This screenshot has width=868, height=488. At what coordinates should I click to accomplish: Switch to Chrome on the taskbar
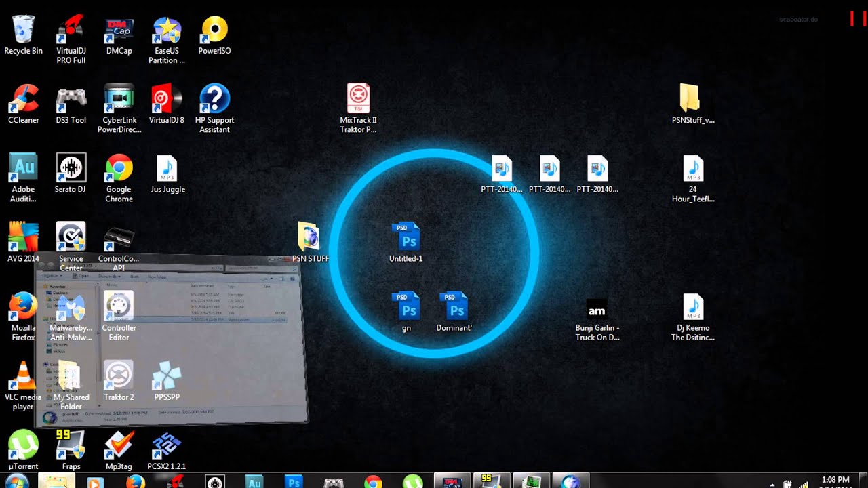pos(373,482)
